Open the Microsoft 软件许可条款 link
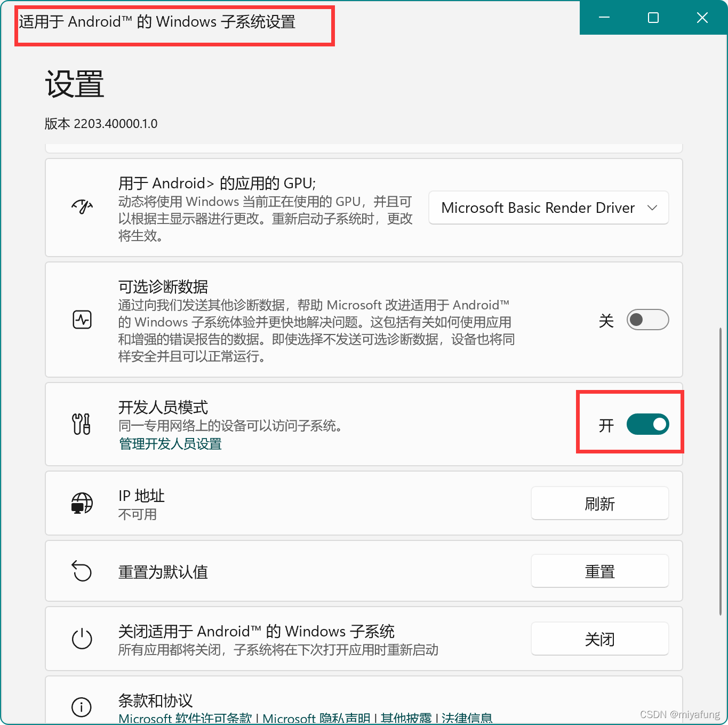728x725 pixels. click(185, 718)
